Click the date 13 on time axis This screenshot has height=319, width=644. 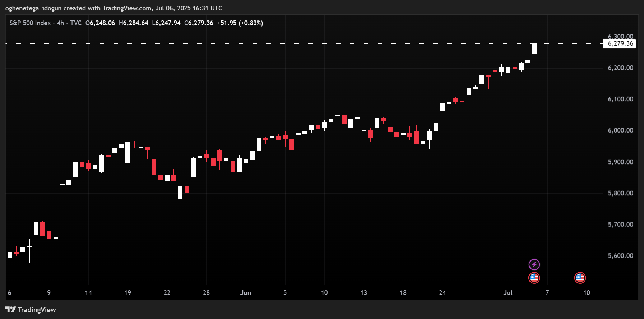364,293
